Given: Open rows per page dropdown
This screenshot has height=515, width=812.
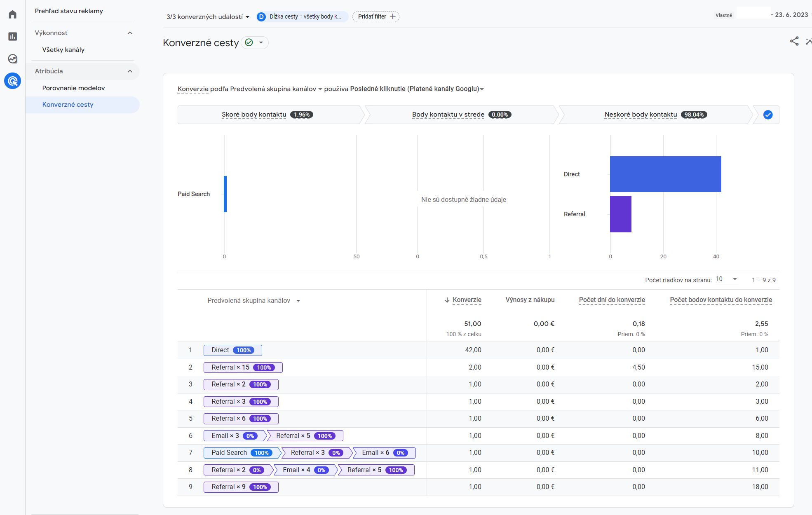Looking at the screenshot, I should click(x=726, y=279).
